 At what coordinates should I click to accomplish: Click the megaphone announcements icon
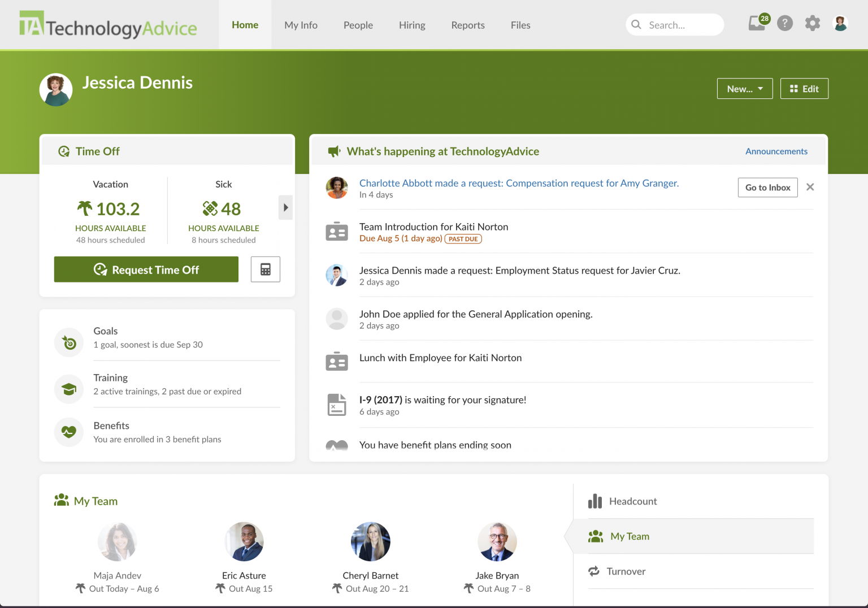click(x=334, y=151)
